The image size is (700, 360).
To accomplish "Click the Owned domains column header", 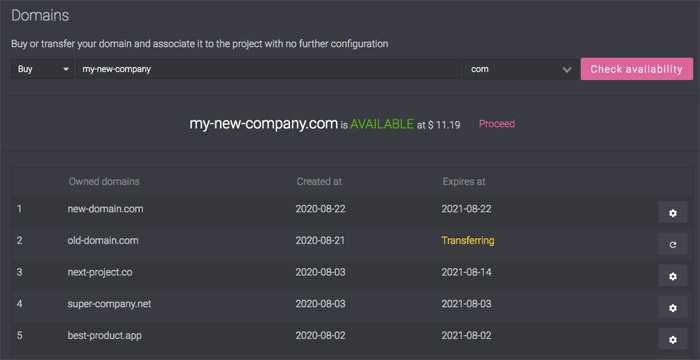I will click(104, 182).
